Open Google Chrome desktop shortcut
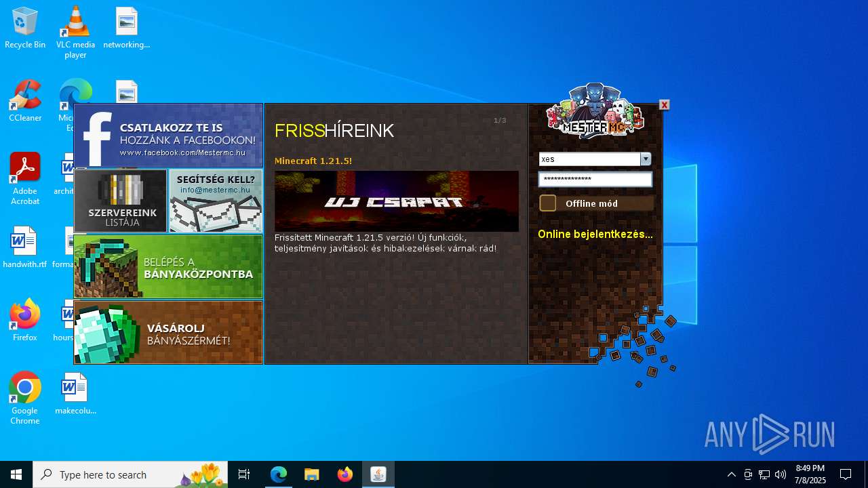This screenshot has height=488, width=868. coord(25,399)
